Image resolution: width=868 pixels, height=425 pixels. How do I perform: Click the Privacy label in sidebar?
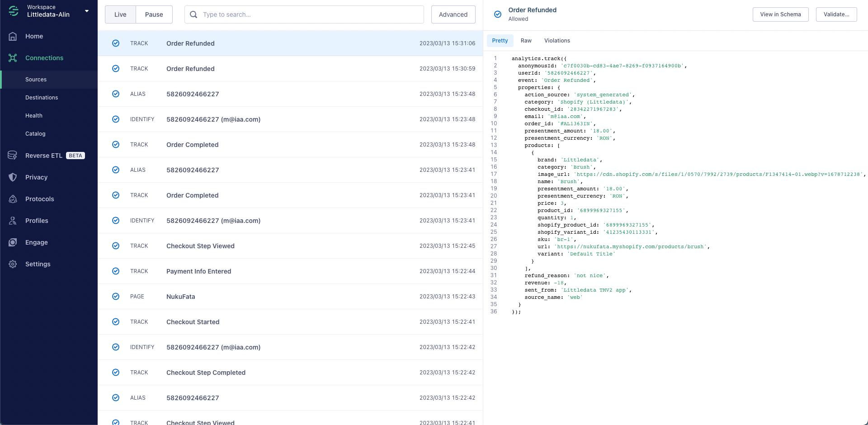click(x=36, y=177)
